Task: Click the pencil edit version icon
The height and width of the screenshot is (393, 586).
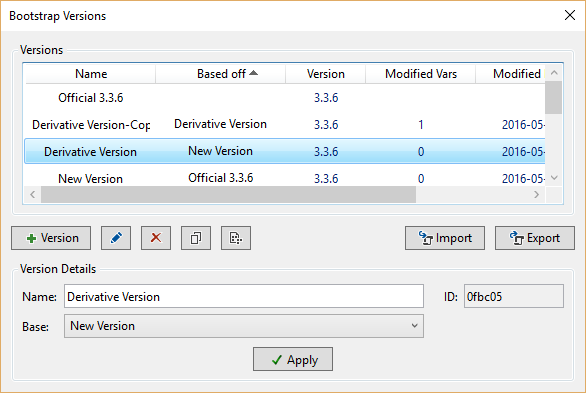Action: 116,238
